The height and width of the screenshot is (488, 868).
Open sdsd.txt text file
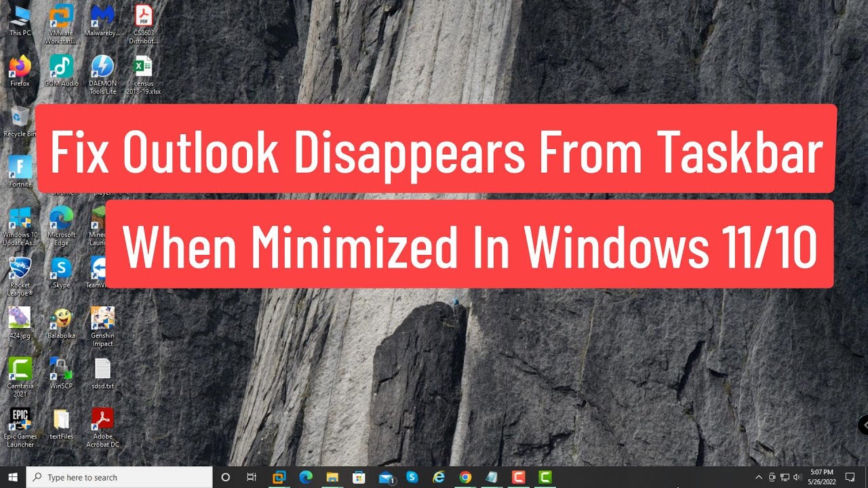(102, 373)
